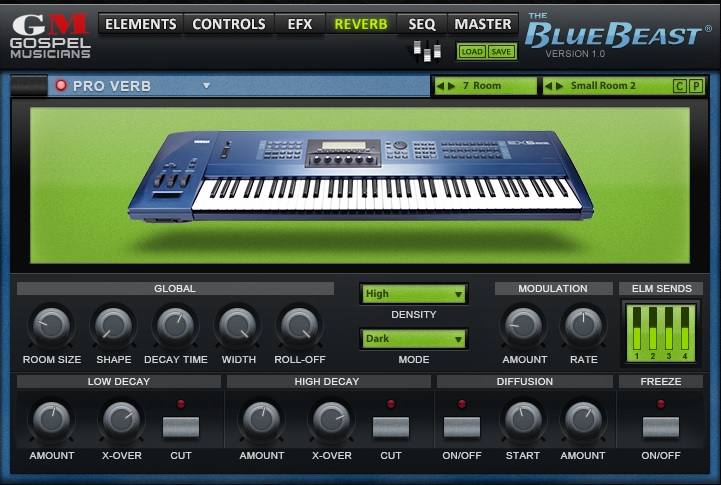Click the High Decay X-OVER knob
This screenshot has height=485, width=721.
pyautogui.click(x=331, y=420)
